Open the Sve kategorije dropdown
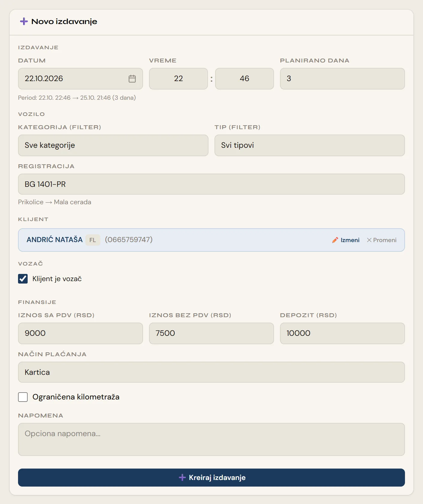 pos(113,145)
